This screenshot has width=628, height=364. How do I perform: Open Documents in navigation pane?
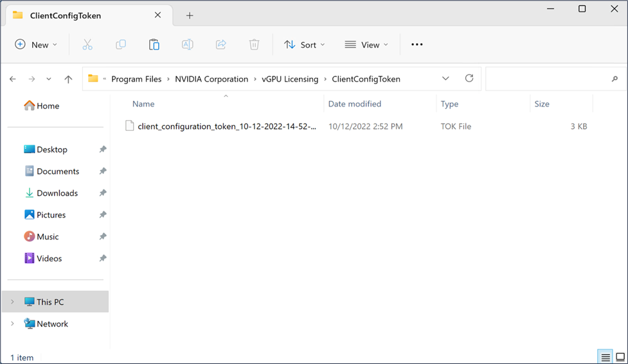(51, 171)
